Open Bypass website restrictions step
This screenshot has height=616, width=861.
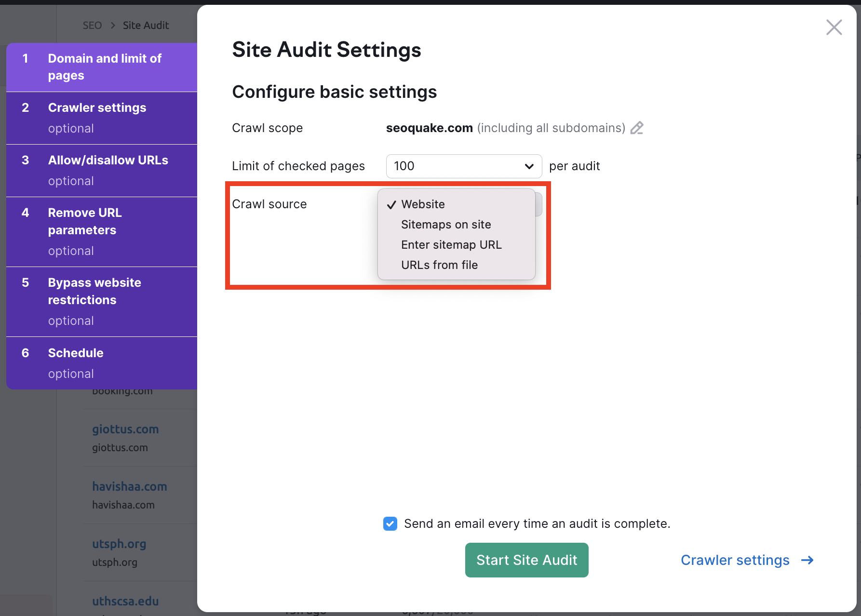coord(102,302)
